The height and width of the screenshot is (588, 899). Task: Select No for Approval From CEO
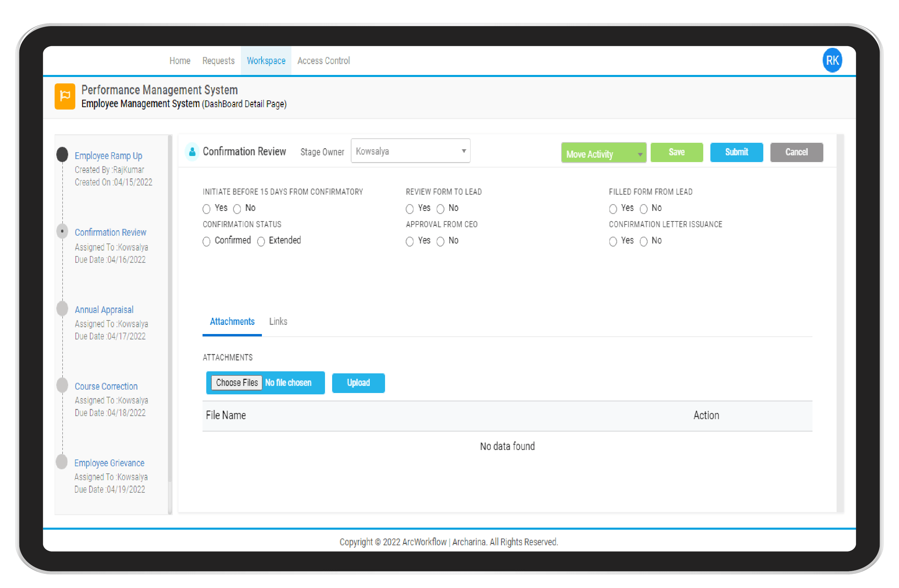coord(440,242)
